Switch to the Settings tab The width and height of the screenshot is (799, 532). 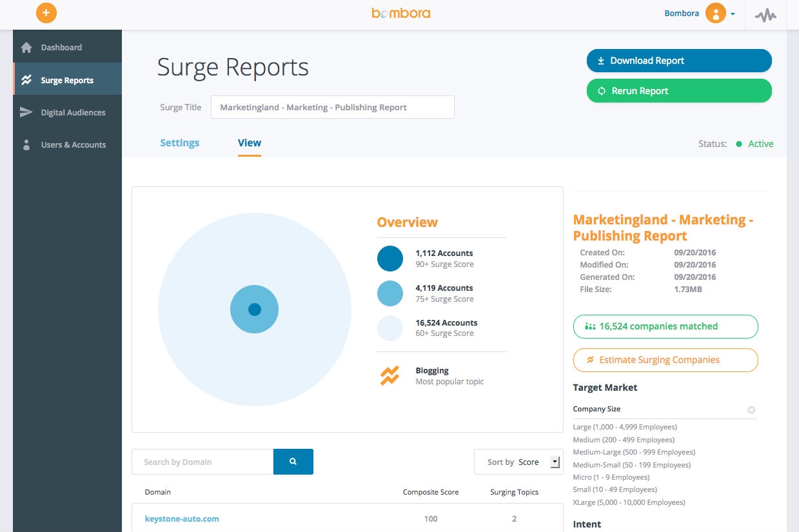click(180, 143)
